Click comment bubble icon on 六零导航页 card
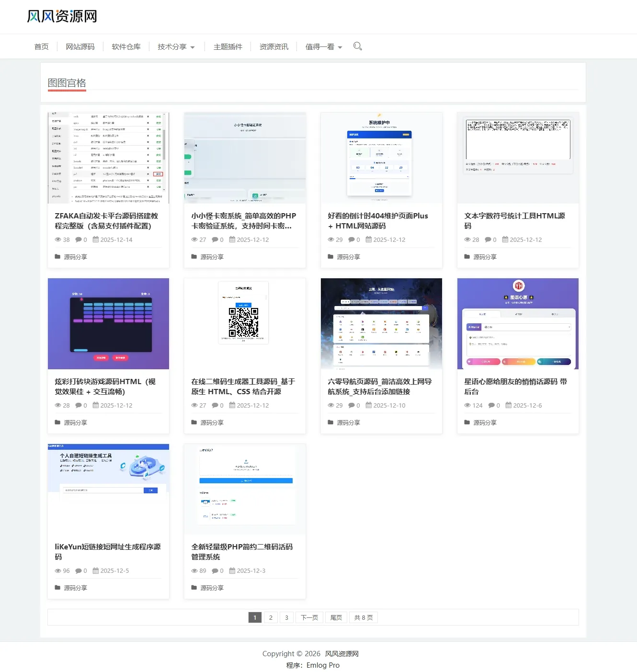Image resolution: width=637 pixels, height=672 pixels. 351,405
